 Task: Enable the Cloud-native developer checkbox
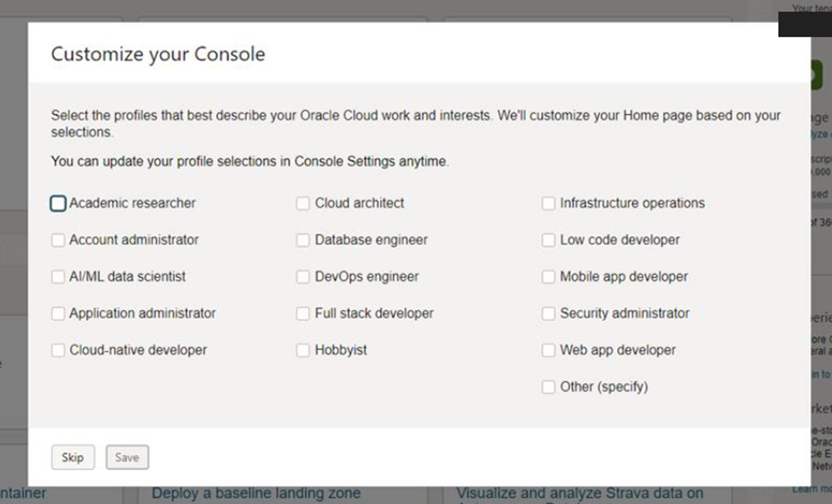[58, 350]
